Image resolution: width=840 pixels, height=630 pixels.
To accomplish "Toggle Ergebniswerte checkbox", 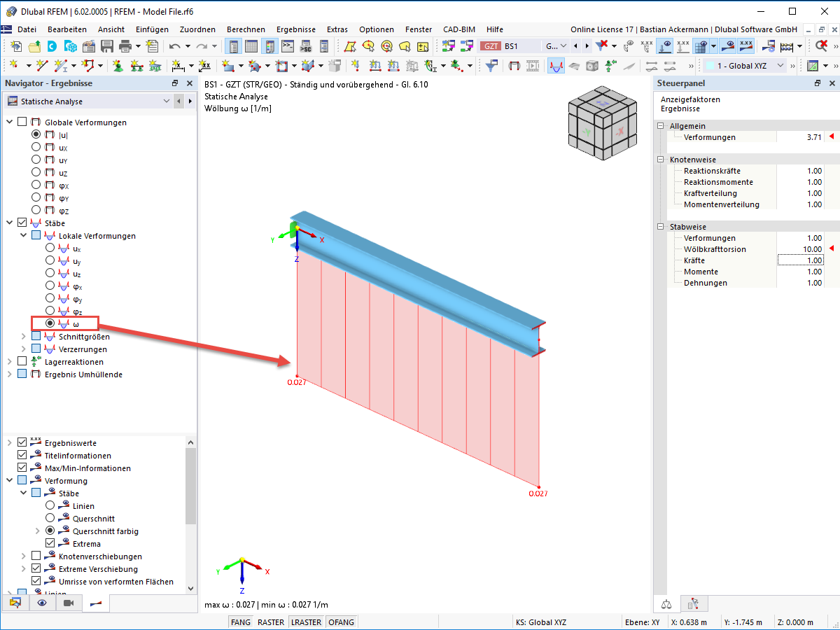I will (x=22, y=443).
